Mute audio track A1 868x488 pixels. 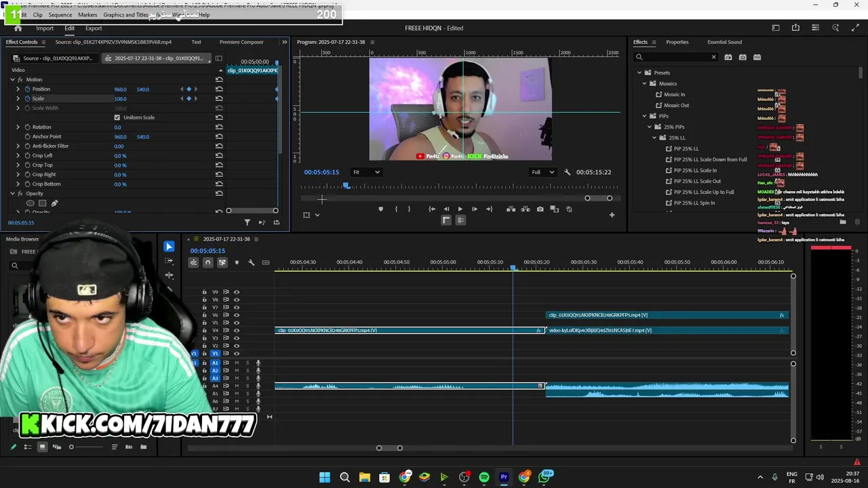pos(237,363)
